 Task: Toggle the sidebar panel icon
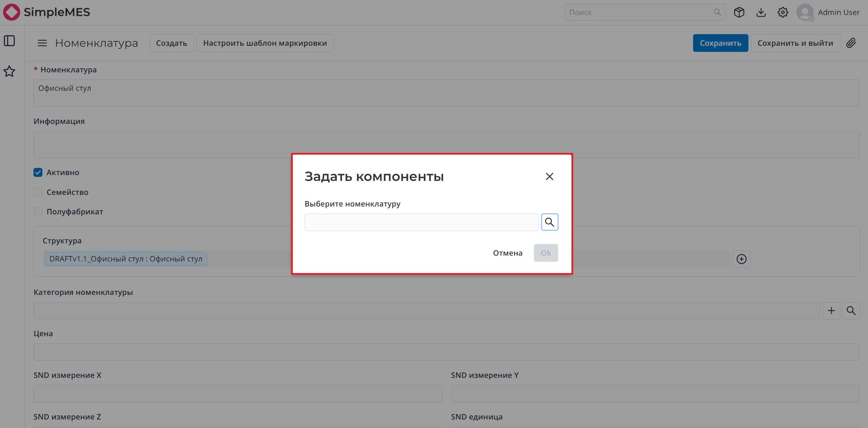tap(10, 41)
